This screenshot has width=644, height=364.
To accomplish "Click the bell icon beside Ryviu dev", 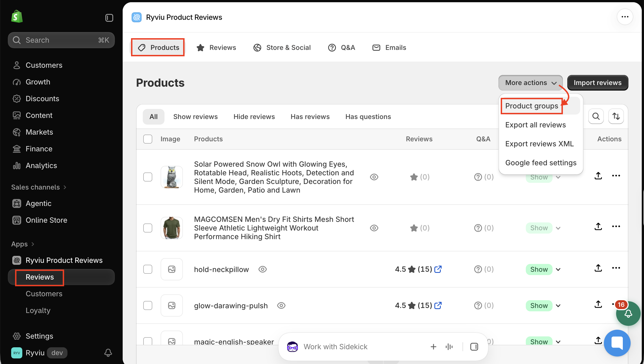I will (x=108, y=353).
